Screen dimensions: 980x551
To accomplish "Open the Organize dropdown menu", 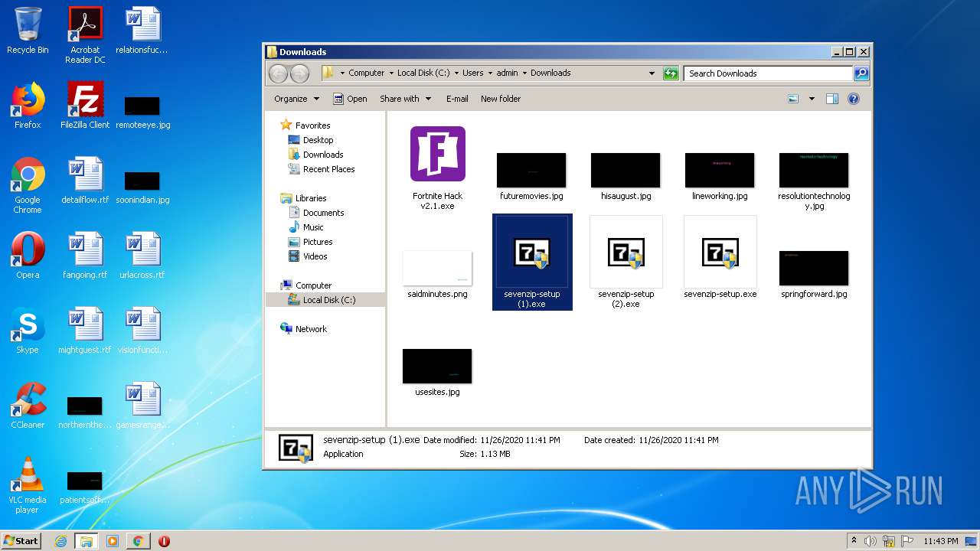I will (x=296, y=99).
